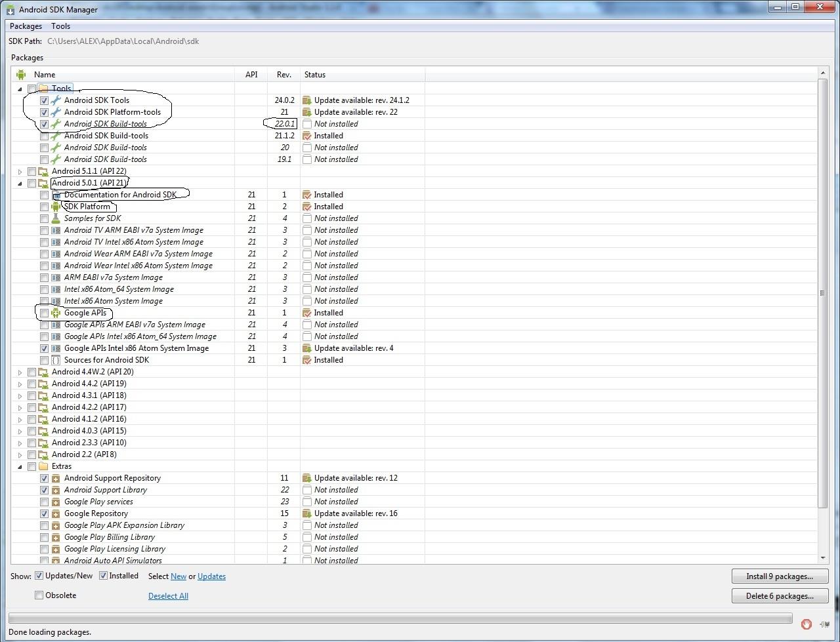This screenshot has height=642, width=840.
Task: Click the update status icon for Google Repository
Action: (306, 513)
